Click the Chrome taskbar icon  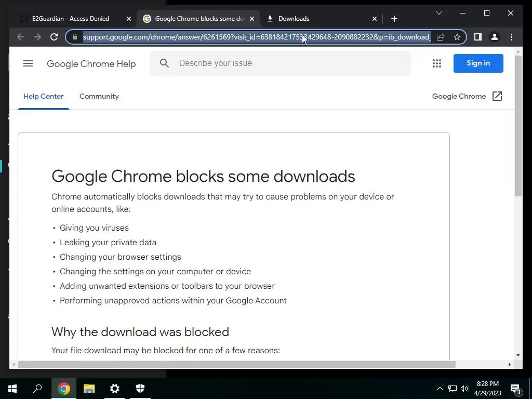click(63, 389)
